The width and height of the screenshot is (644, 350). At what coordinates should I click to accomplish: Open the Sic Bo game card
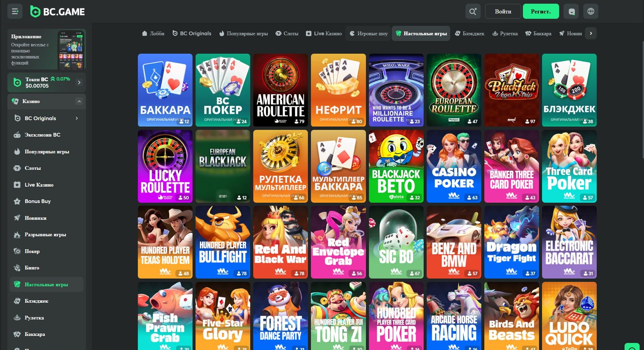(x=396, y=242)
